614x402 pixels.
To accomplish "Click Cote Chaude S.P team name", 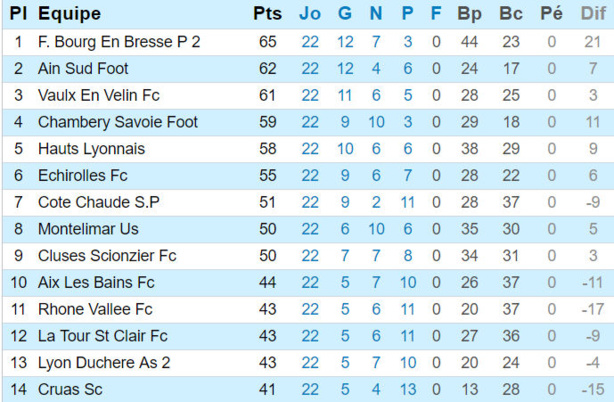I will [99, 202].
